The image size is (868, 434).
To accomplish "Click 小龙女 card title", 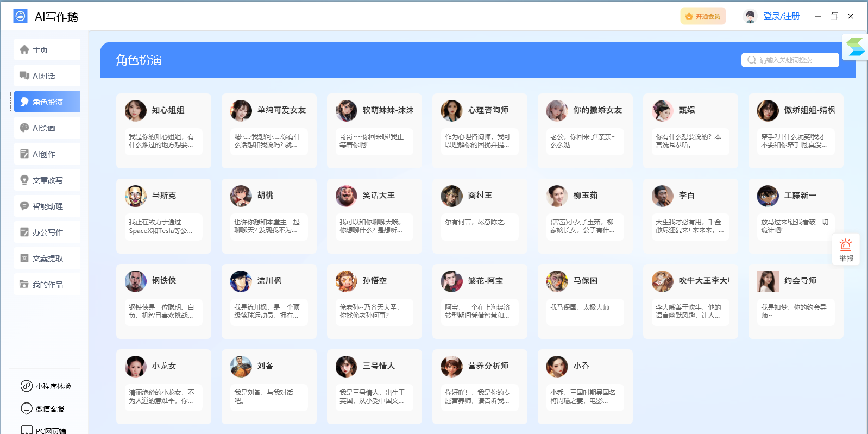I will [164, 366].
